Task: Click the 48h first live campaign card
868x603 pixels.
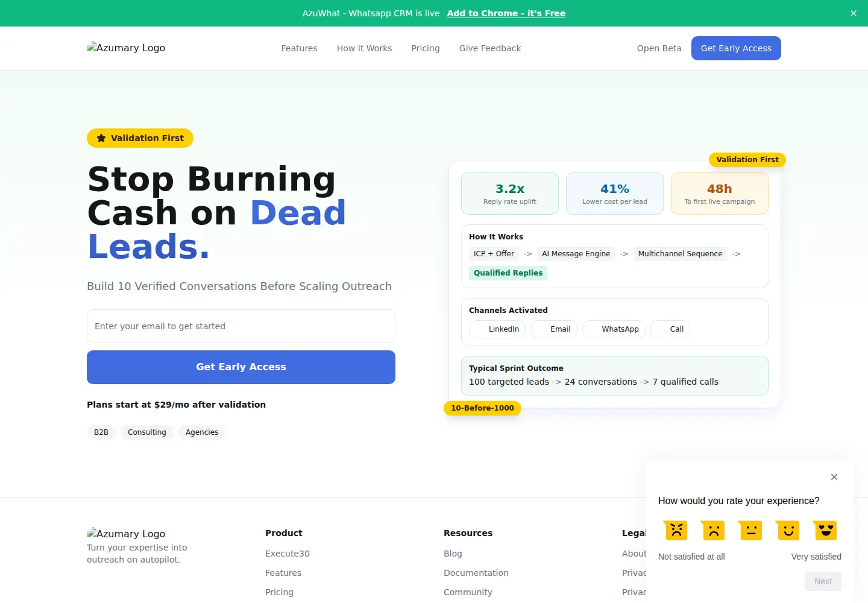Action: click(x=720, y=194)
